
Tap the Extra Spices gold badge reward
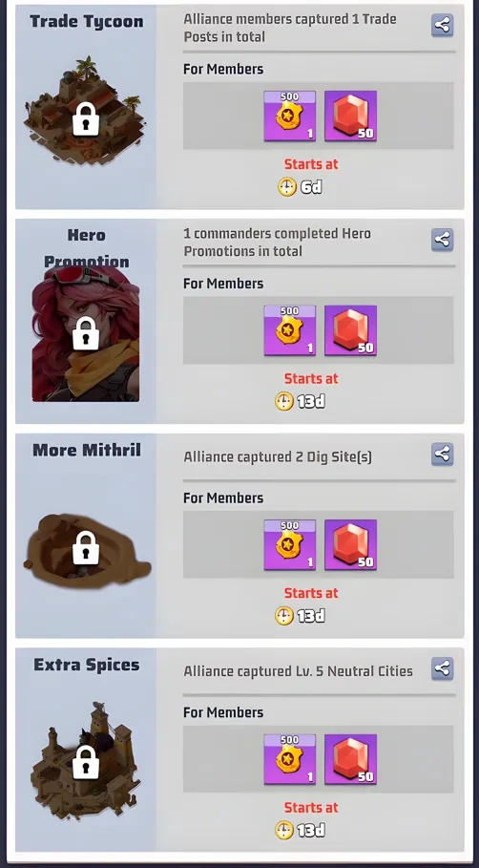click(290, 759)
